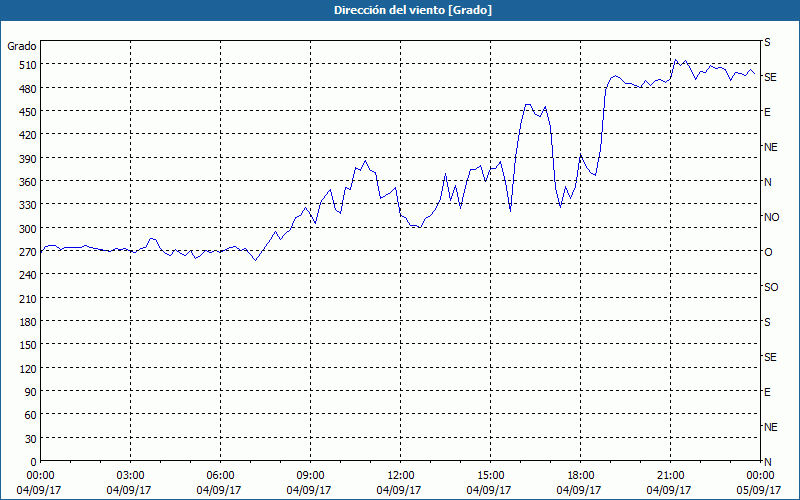Select the 04/09/17 date under 09:00
Image resolution: width=800 pixels, height=500 pixels.
[309, 490]
